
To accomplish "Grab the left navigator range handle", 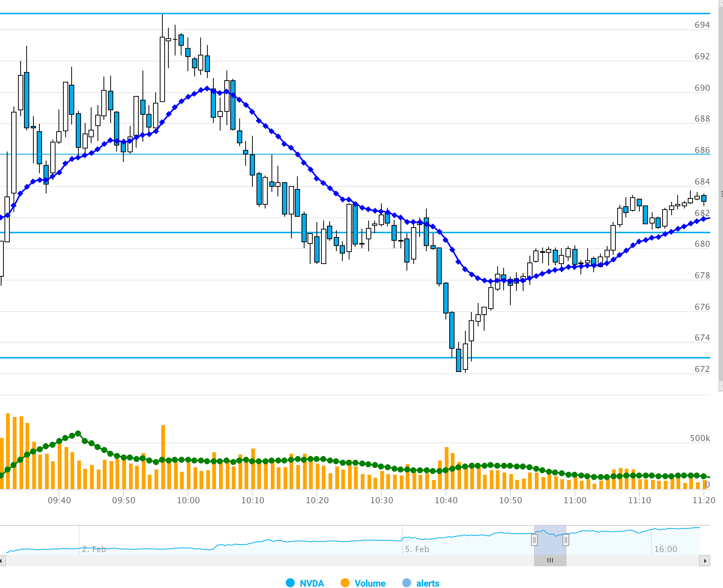I will 534,540.
